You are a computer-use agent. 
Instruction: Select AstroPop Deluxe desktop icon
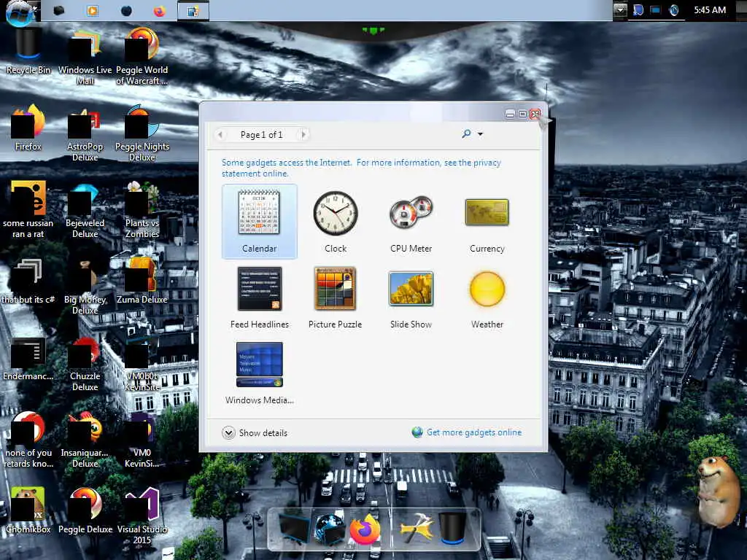pos(85,133)
